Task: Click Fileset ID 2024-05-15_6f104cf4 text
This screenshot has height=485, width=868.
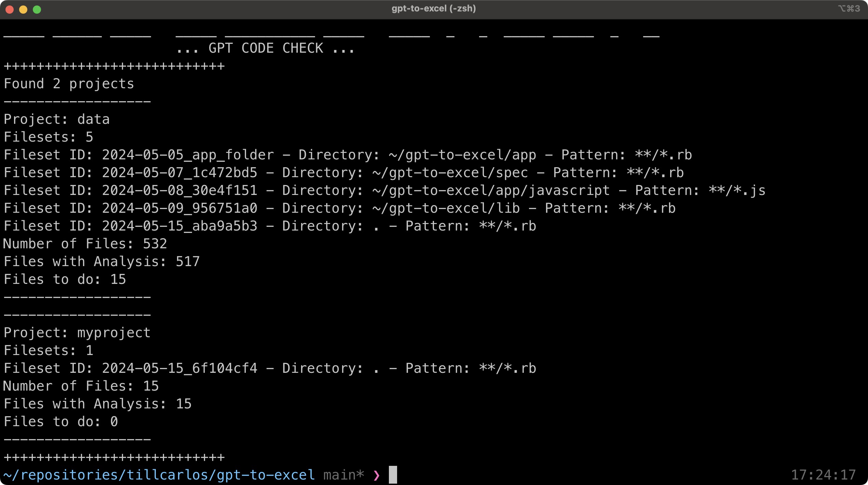Action: pos(179,368)
